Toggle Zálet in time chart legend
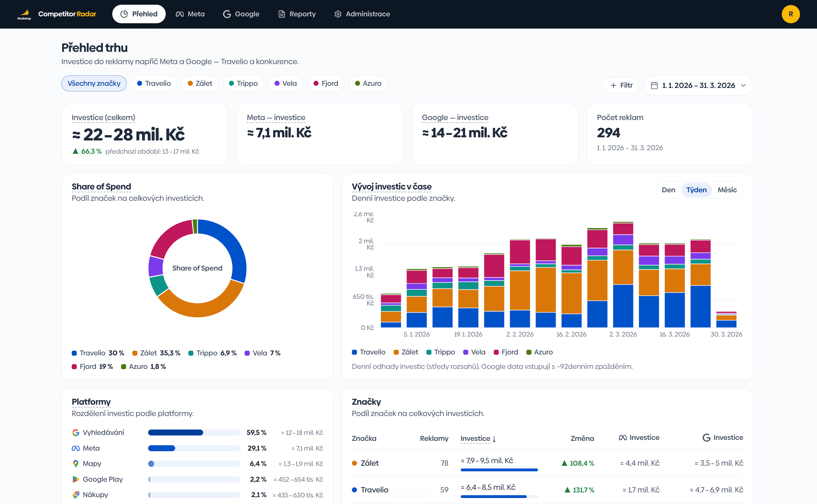Screen dimensions: 817x504 [406, 352]
